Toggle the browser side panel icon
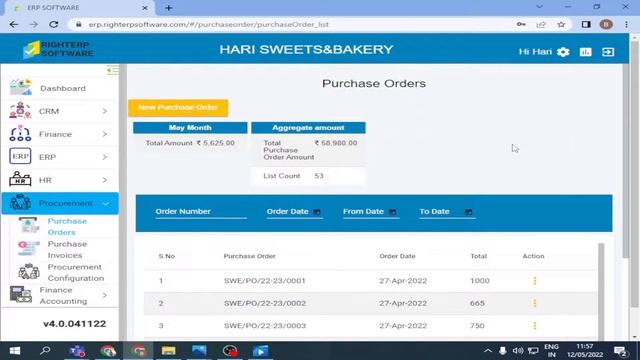640x360 pixels. click(586, 24)
